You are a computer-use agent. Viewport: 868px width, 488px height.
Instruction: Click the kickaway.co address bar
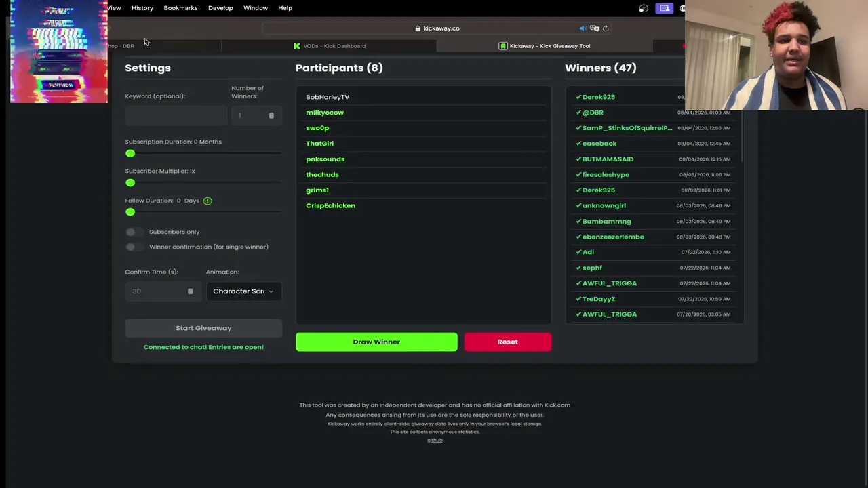(x=437, y=28)
